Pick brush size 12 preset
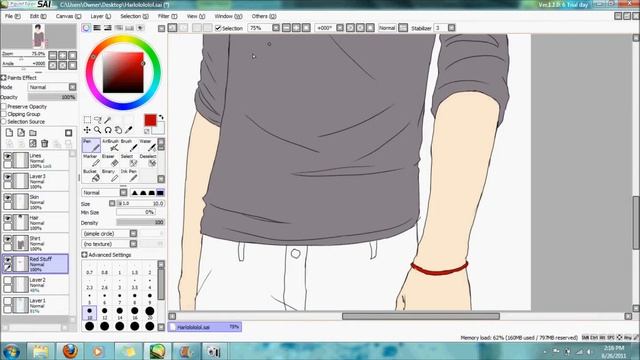The image size is (640, 360). (x=104, y=313)
